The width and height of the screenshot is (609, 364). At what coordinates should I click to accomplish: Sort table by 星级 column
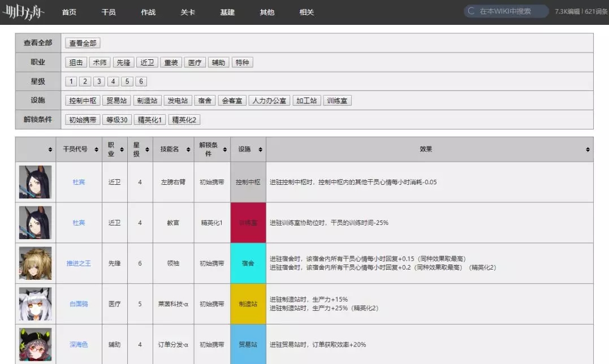tap(147, 149)
